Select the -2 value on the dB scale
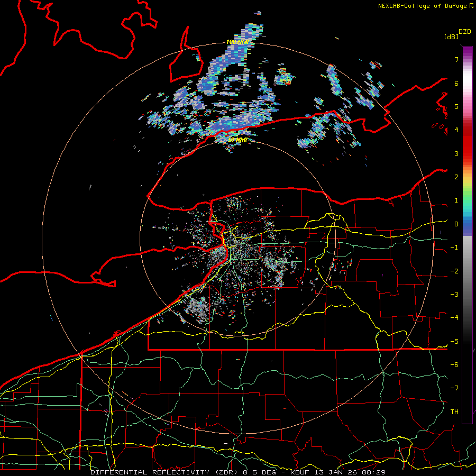This screenshot has height=476, width=476. coord(454,271)
